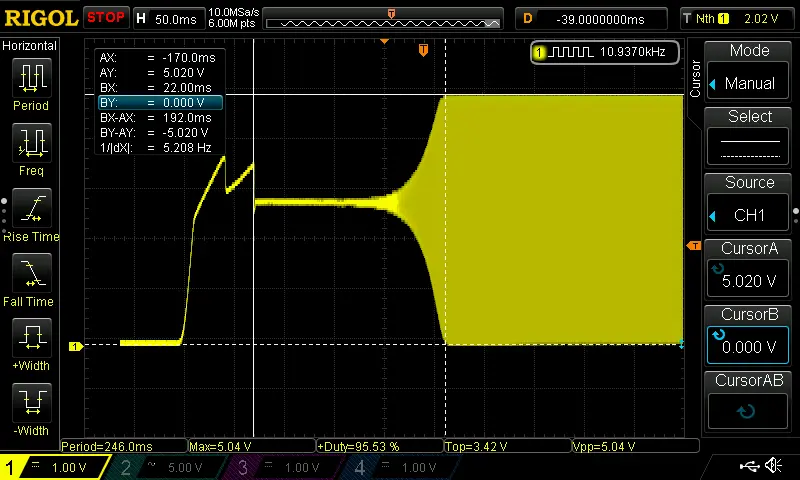This screenshot has height=480, width=800.
Task: Select CursorA value 5.020 V
Action: pos(749,268)
